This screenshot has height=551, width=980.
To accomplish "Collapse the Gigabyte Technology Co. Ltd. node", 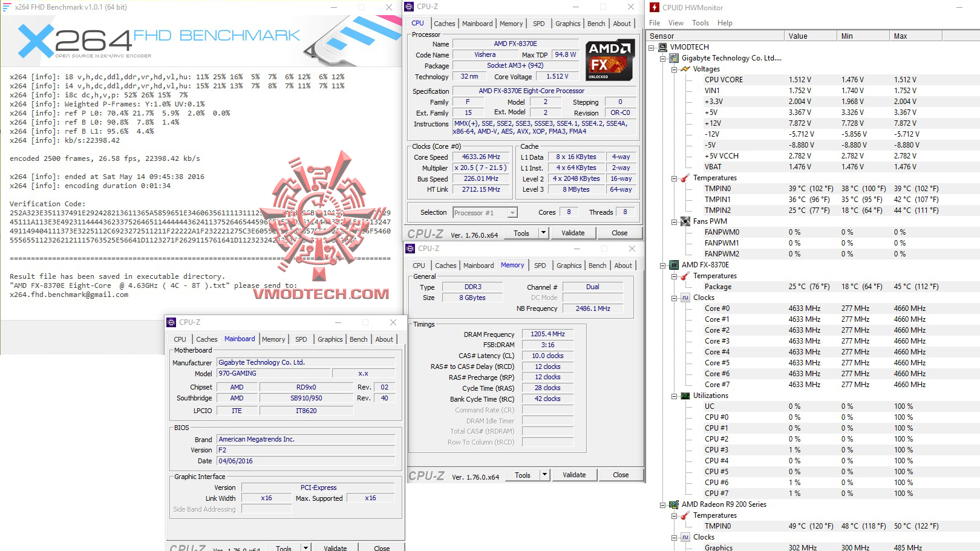I will coord(663,59).
